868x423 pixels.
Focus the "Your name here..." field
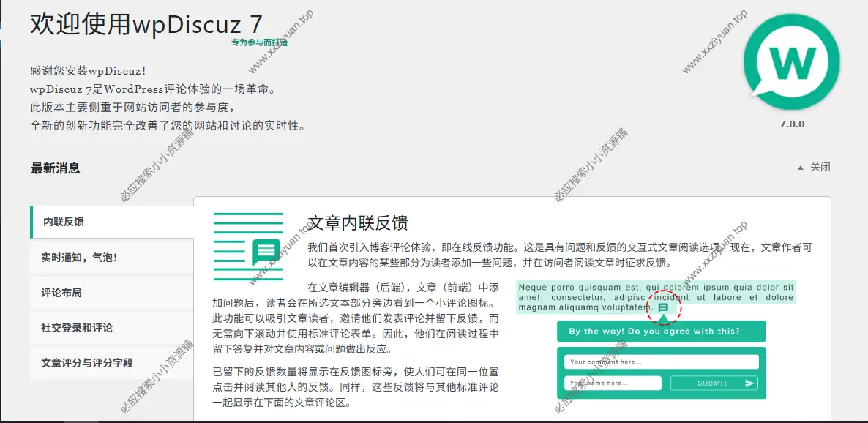[613, 383]
